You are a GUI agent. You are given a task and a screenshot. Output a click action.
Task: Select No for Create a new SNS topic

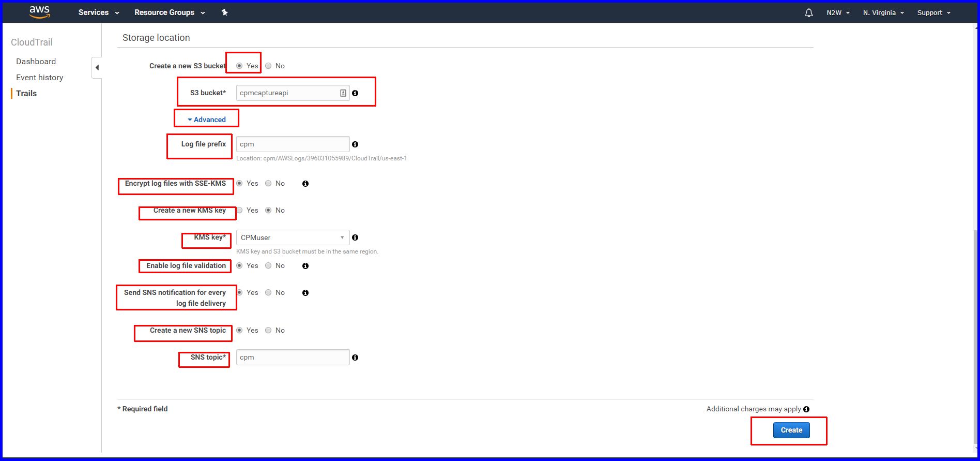coord(268,330)
